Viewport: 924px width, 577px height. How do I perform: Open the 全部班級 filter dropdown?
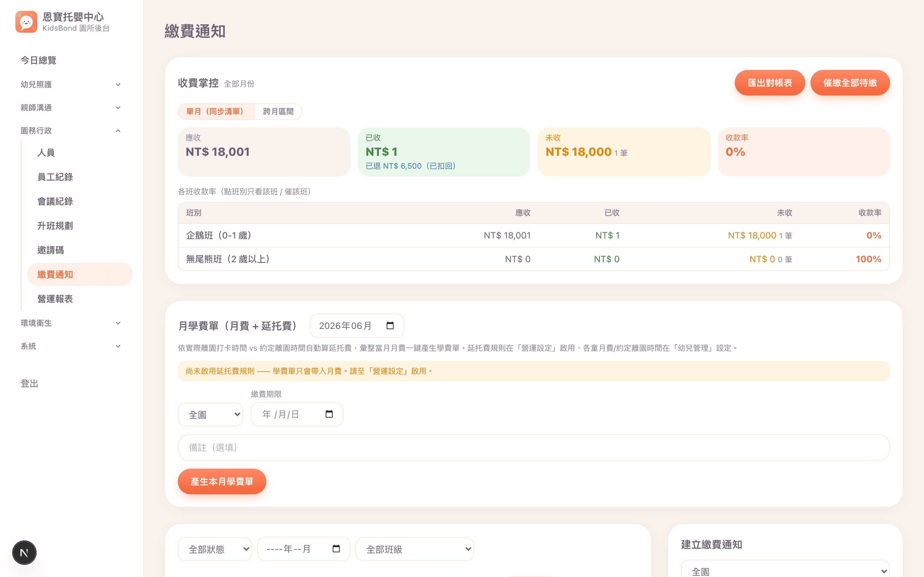click(415, 549)
